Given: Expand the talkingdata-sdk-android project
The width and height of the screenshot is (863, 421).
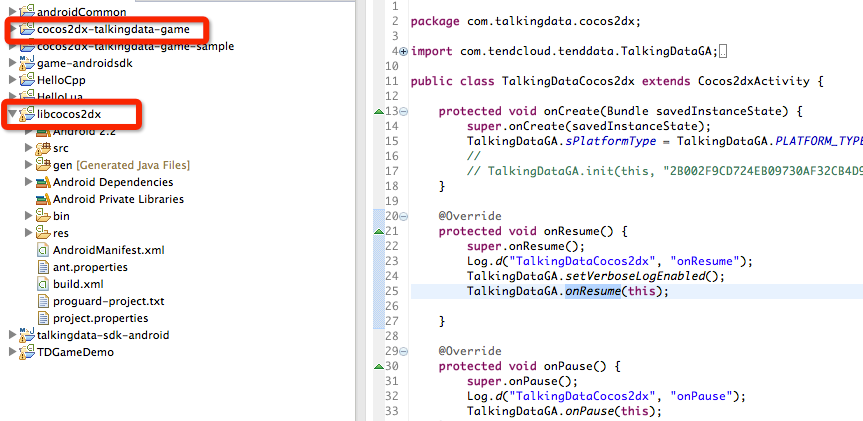Looking at the screenshot, I should [x=13, y=335].
